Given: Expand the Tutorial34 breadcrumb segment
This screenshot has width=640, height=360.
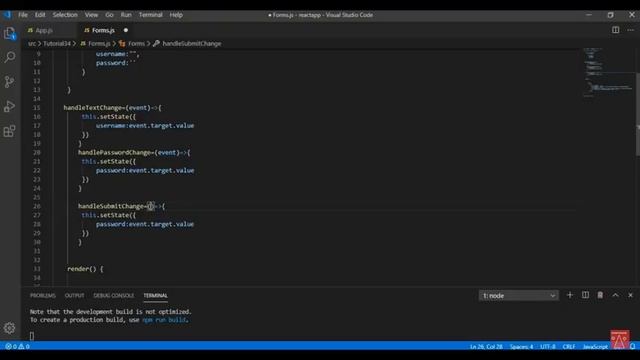Looking at the screenshot, I should [57, 44].
